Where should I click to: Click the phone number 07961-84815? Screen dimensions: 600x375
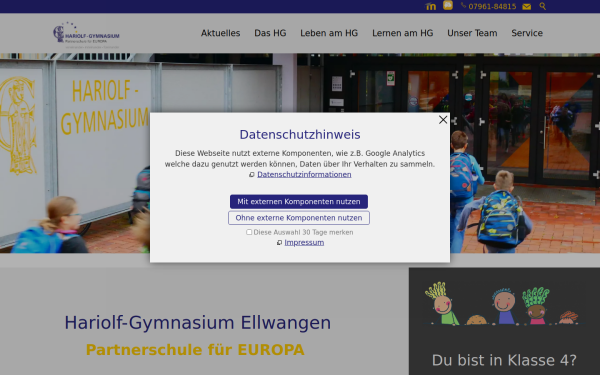point(492,7)
